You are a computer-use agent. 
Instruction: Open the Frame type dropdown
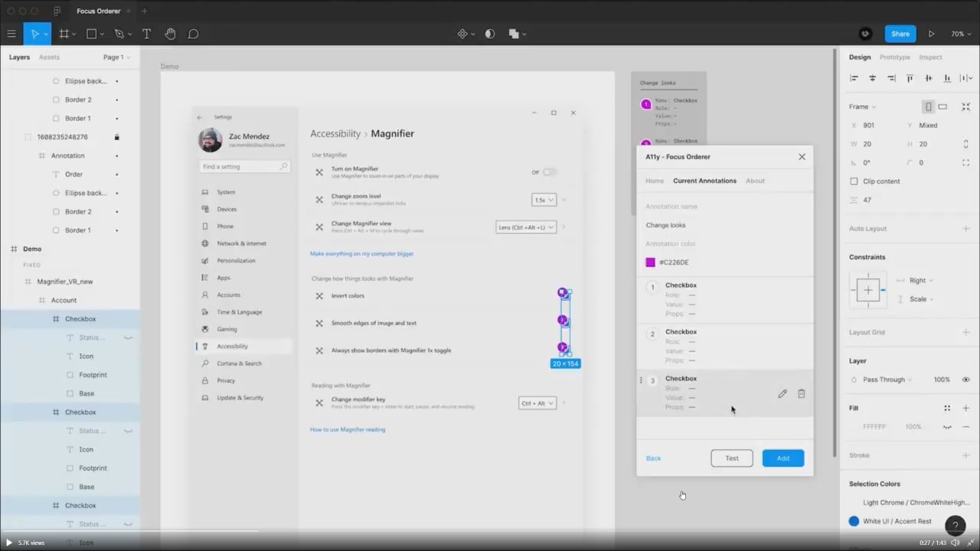862,106
